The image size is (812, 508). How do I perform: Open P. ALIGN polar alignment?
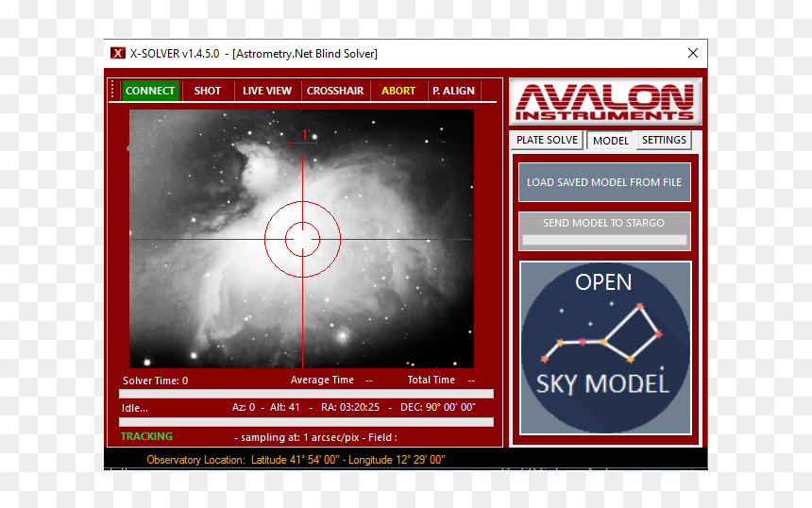pos(453,91)
